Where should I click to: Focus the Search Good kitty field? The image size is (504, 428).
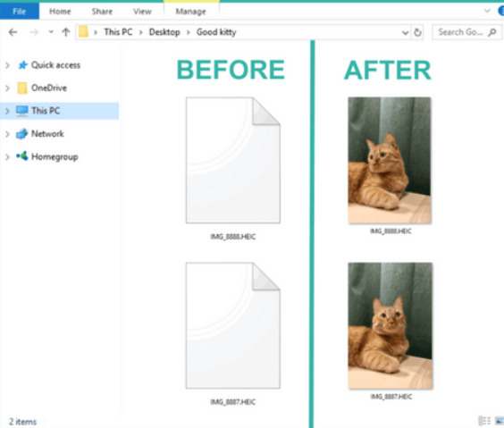pyautogui.click(x=466, y=32)
